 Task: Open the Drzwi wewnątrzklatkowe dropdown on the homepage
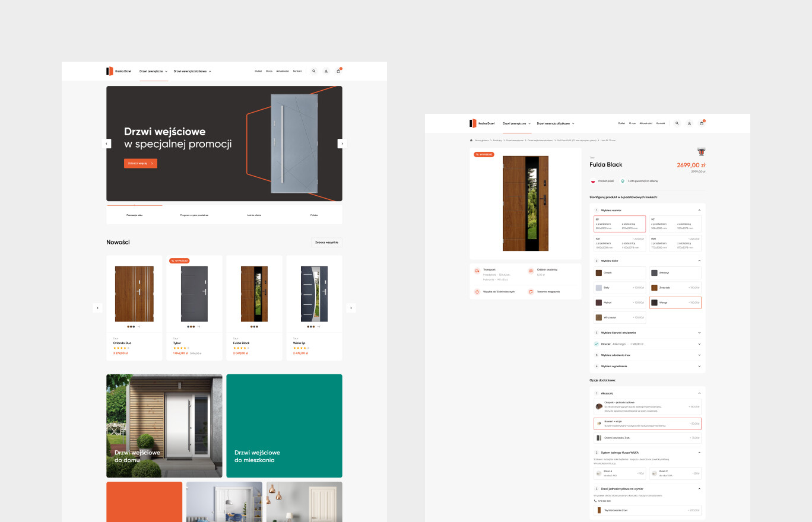pyautogui.click(x=192, y=71)
